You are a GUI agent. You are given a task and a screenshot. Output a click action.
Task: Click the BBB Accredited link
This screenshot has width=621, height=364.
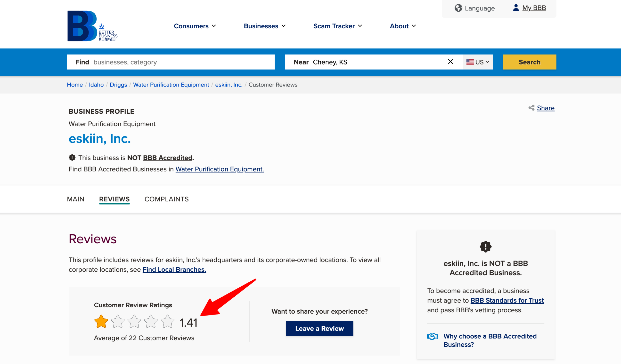point(168,158)
